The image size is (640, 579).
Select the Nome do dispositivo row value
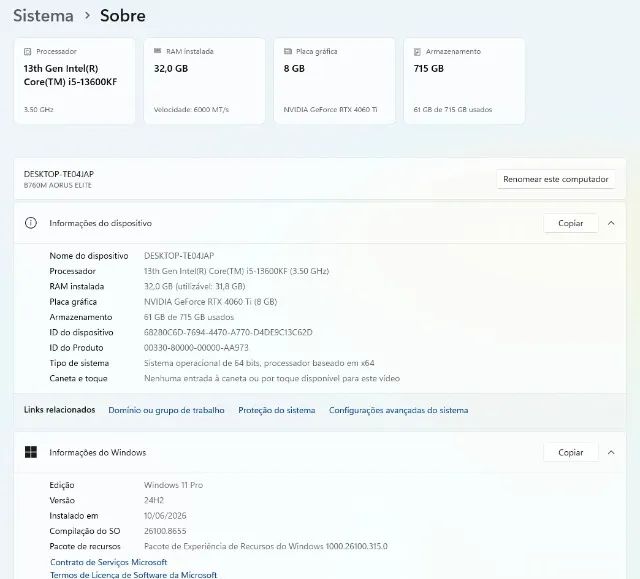click(179, 256)
